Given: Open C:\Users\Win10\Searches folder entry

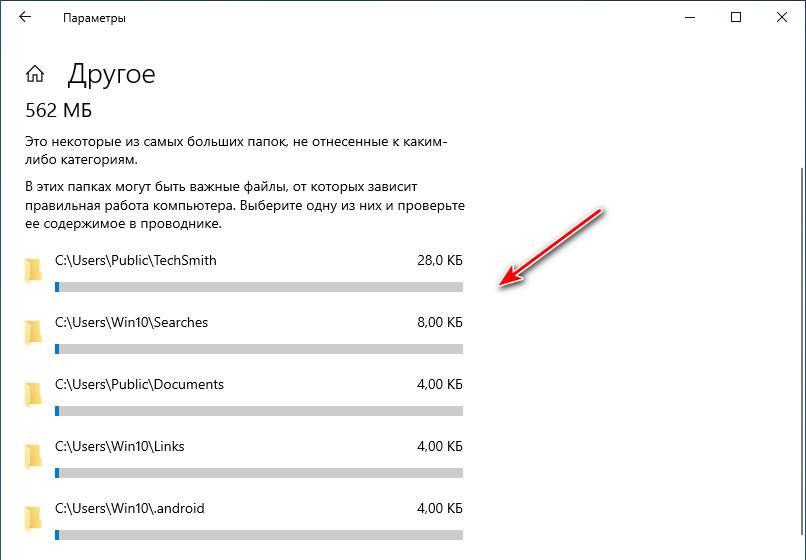Looking at the screenshot, I should (244, 335).
